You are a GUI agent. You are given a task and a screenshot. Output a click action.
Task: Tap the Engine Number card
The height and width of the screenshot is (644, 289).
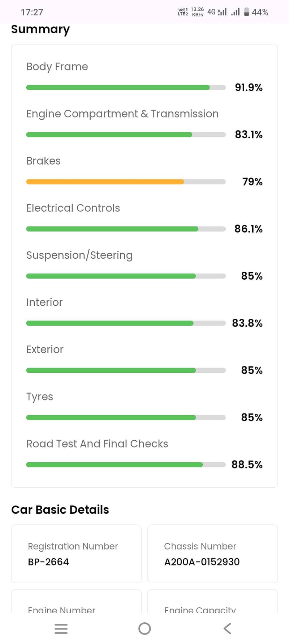(76, 604)
